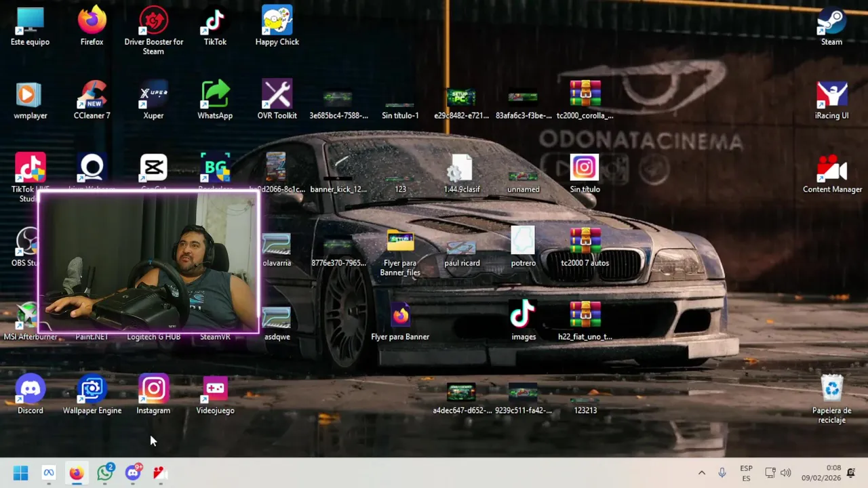Select the tc2000 7 autos archive
Viewport: 868px width, 488px height.
[x=585, y=247]
